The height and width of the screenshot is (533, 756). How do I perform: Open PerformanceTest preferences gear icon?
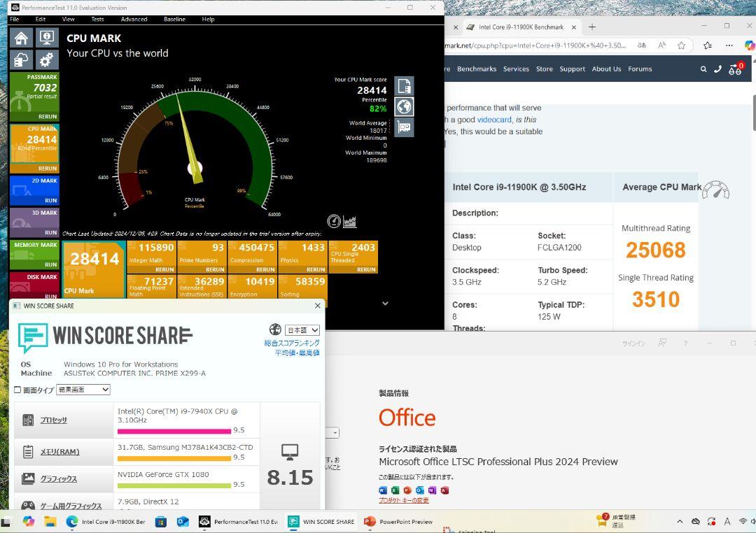pyautogui.click(x=47, y=59)
